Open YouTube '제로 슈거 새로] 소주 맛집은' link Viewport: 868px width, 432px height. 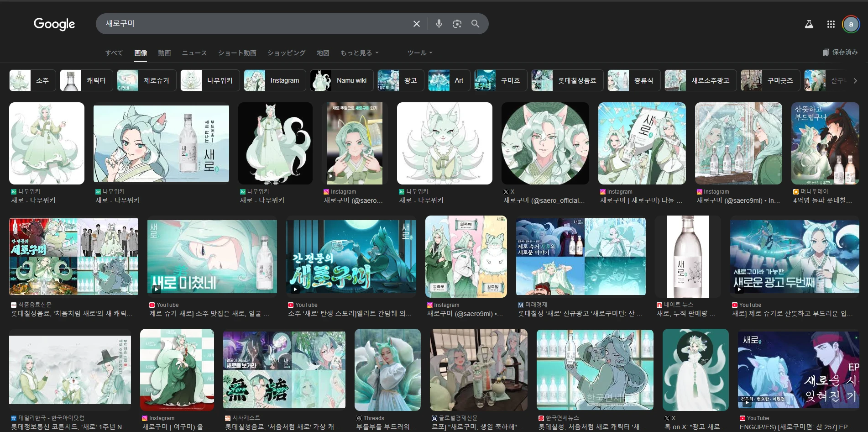pos(209,314)
